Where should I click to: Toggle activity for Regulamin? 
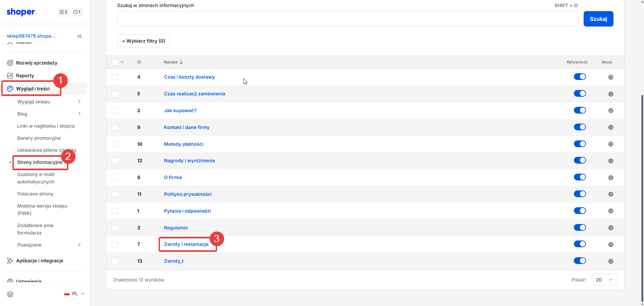(x=580, y=227)
